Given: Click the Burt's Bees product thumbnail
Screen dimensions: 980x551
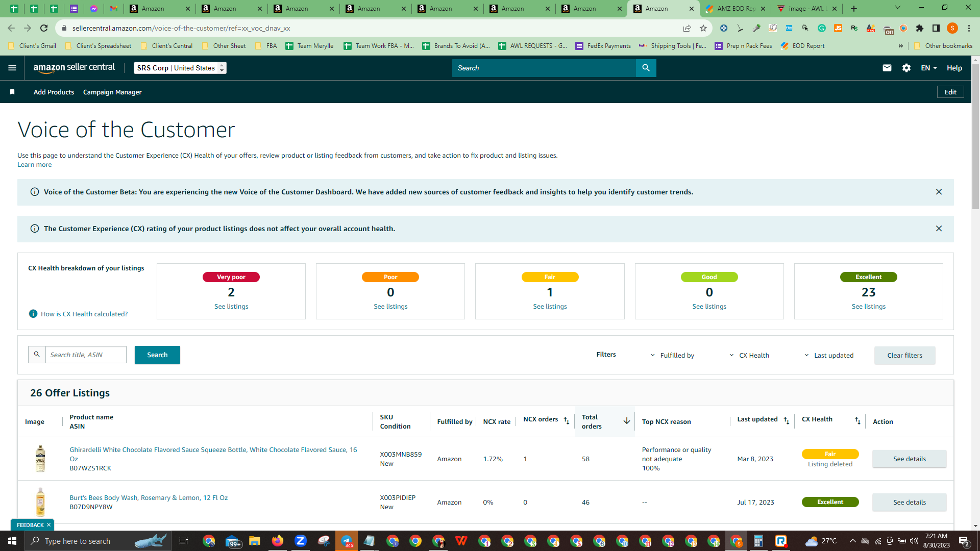Looking at the screenshot, I should 40,502.
